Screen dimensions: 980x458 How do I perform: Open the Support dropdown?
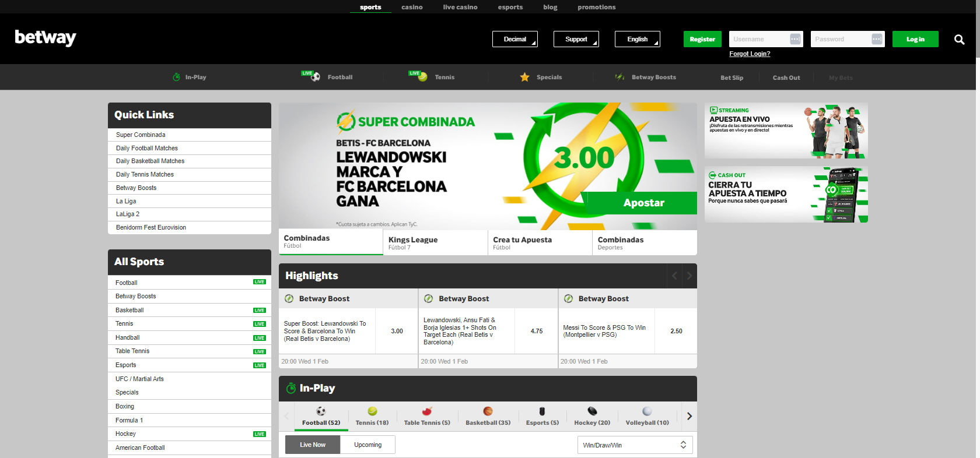(576, 39)
